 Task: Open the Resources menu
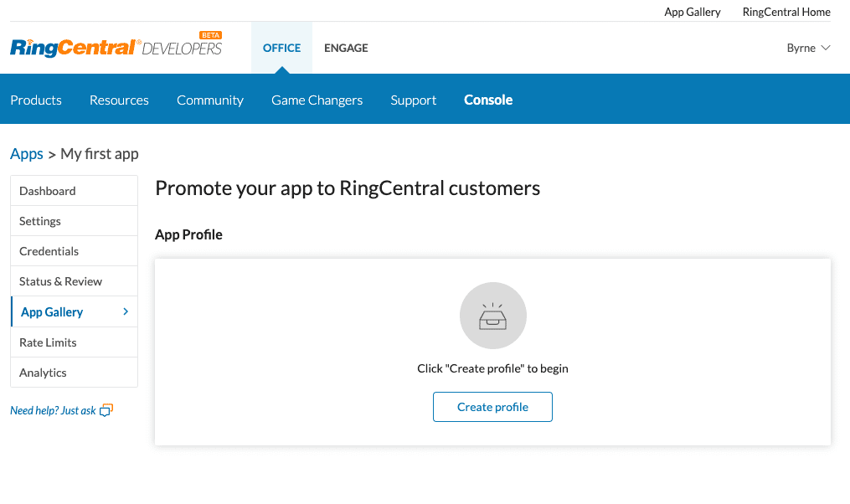coord(119,100)
